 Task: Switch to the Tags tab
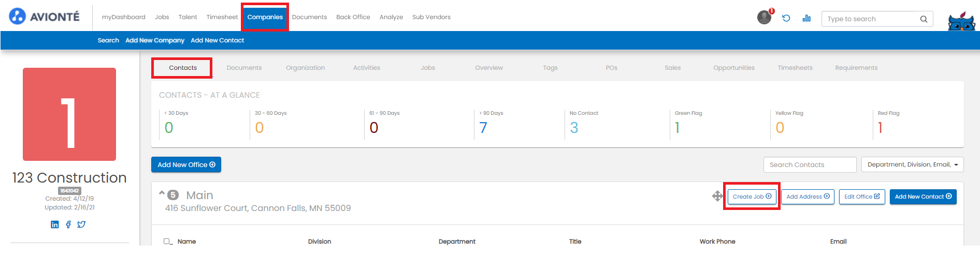(x=551, y=68)
